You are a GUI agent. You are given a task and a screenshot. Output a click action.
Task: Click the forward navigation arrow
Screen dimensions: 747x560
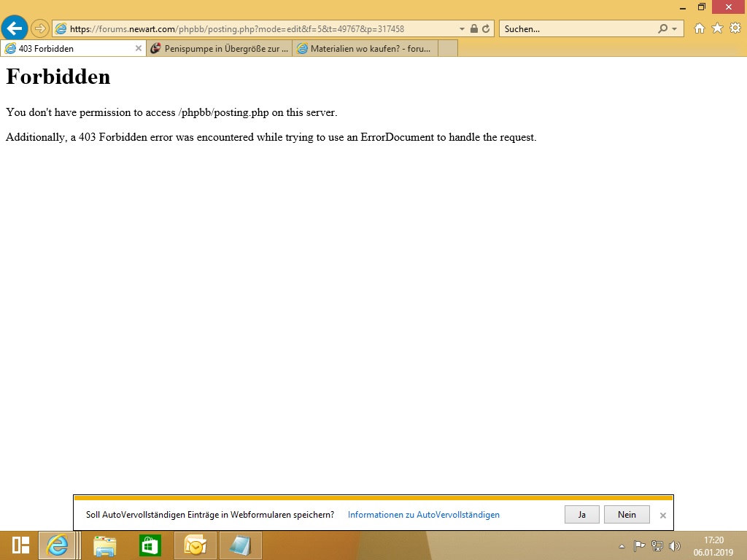pyautogui.click(x=40, y=28)
